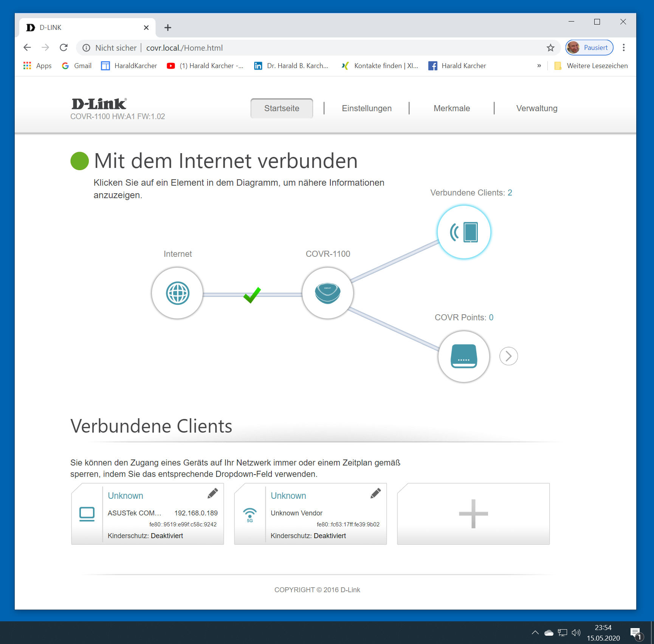Show site info for Nicht sicher
This screenshot has height=644, width=654.
coord(110,48)
